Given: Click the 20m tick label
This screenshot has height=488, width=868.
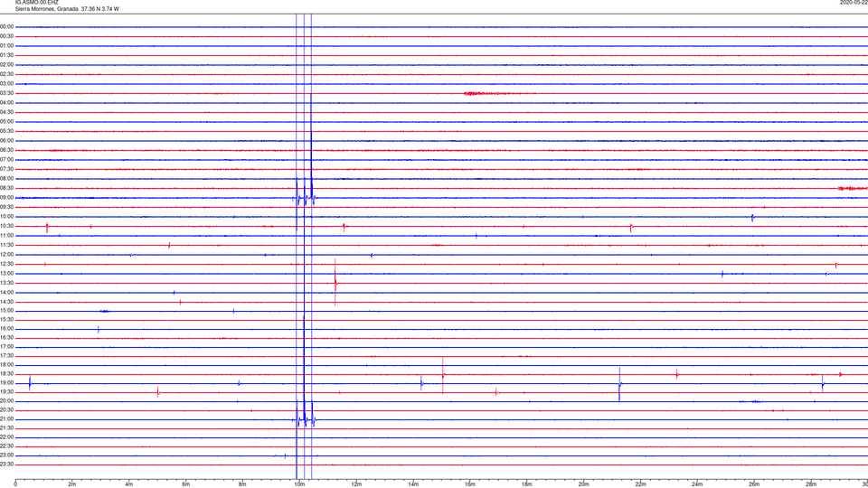Looking at the screenshot, I should click(x=583, y=484).
